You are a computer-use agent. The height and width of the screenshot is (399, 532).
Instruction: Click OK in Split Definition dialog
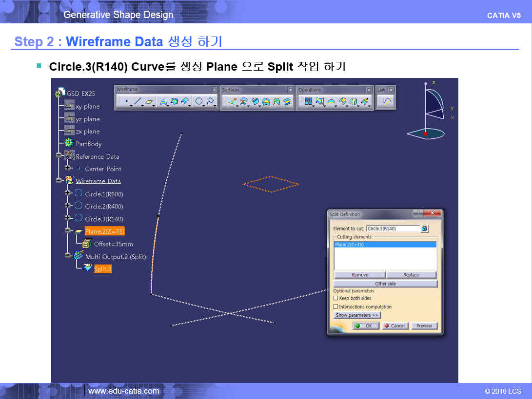click(x=366, y=325)
